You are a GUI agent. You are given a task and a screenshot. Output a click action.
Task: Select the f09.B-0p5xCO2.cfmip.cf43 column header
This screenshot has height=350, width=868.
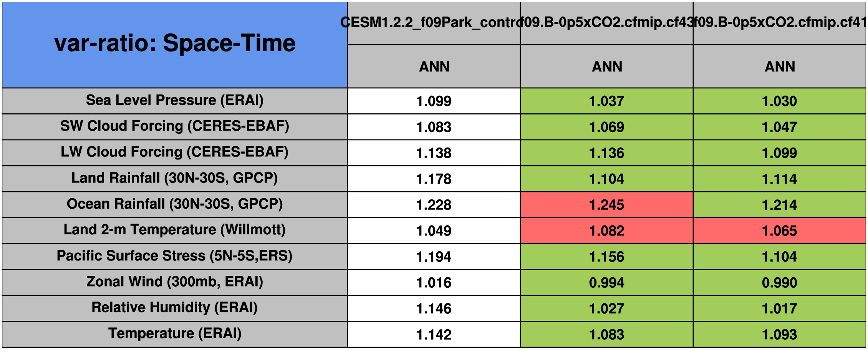pyautogui.click(x=606, y=23)
